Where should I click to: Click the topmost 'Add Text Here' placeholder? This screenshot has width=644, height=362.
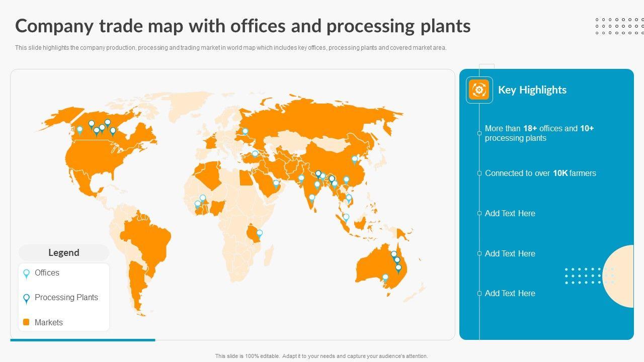[510, 213]
